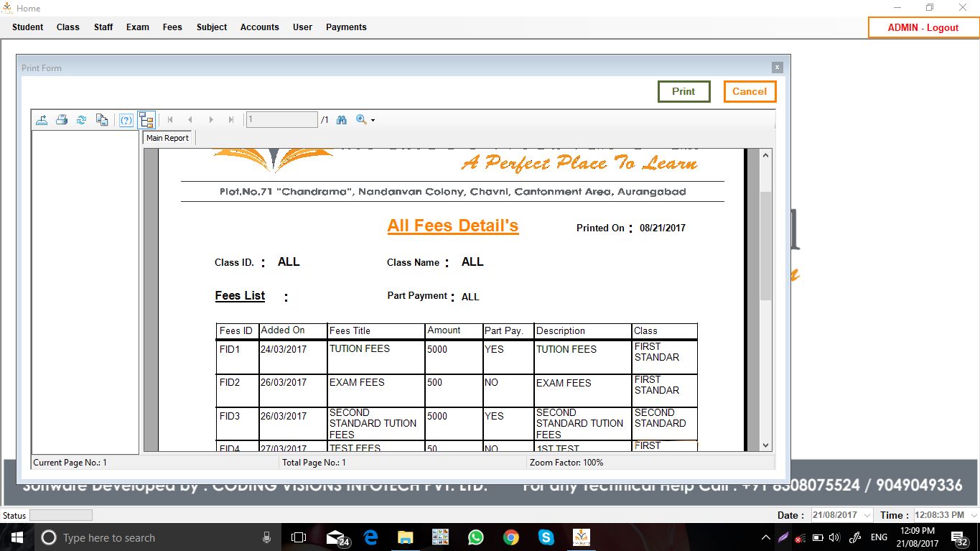
Task: Open the Student menu
Action: (28, 27)
